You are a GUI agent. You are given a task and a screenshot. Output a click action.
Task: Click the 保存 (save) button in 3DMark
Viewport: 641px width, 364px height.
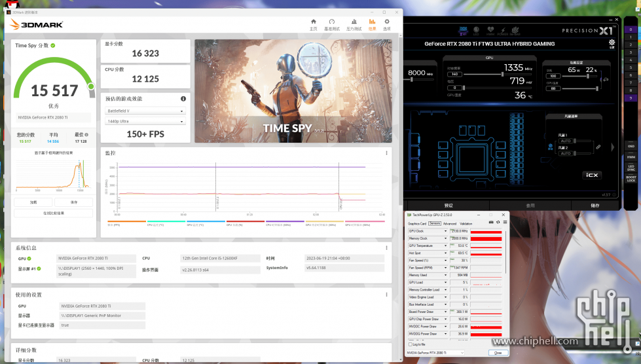[73, 202]
